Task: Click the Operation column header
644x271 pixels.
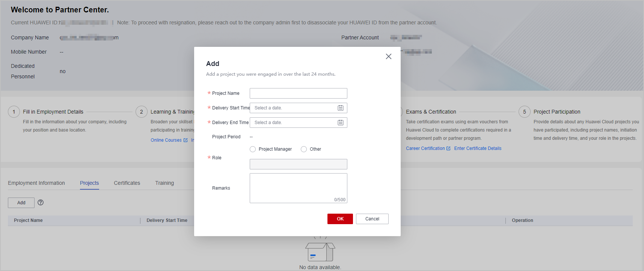Action: pos(522,220)
